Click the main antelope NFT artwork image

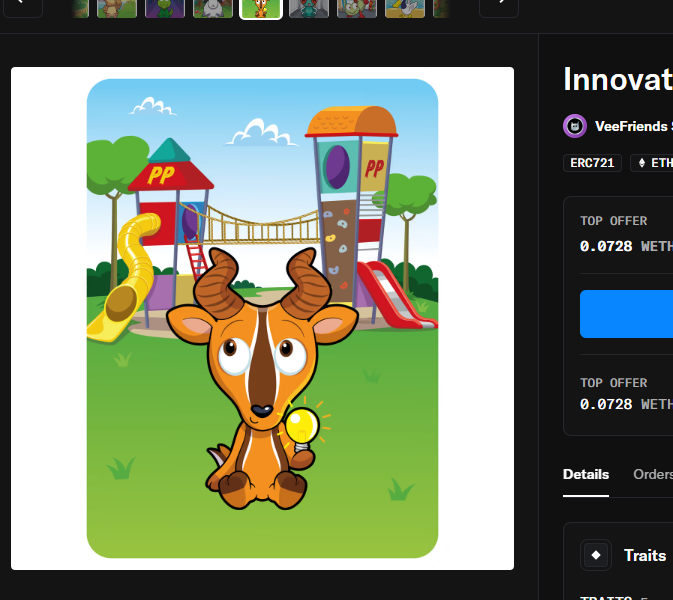(x=262, y=318)
